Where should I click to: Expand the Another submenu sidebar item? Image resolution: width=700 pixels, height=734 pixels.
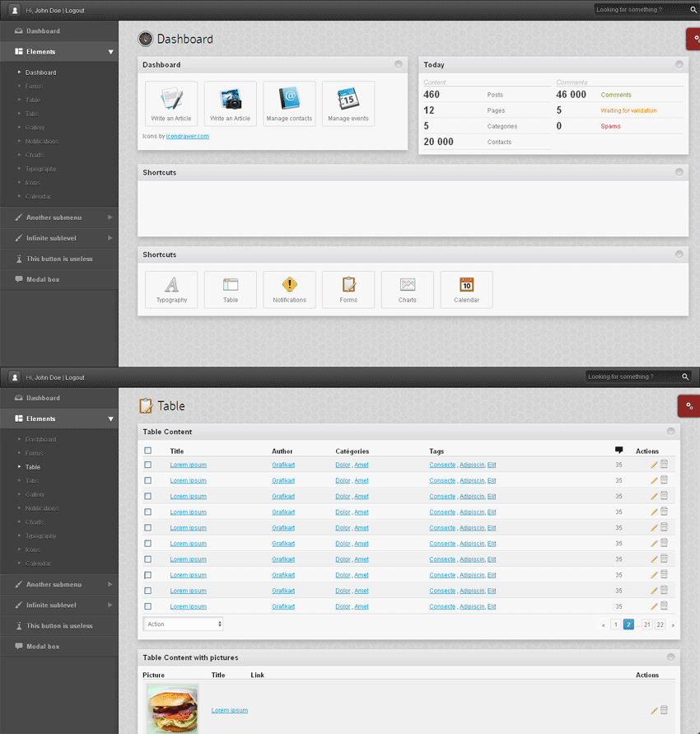tap(59, 217)
